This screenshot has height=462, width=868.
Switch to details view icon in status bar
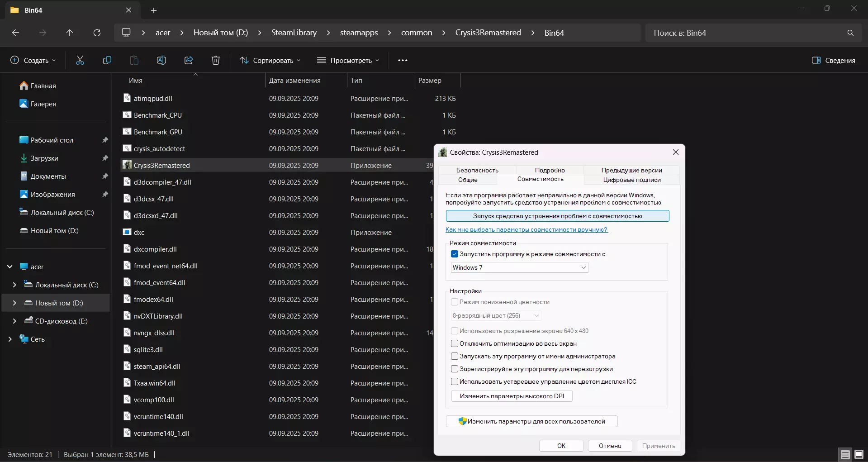click(x=845, y=454)
